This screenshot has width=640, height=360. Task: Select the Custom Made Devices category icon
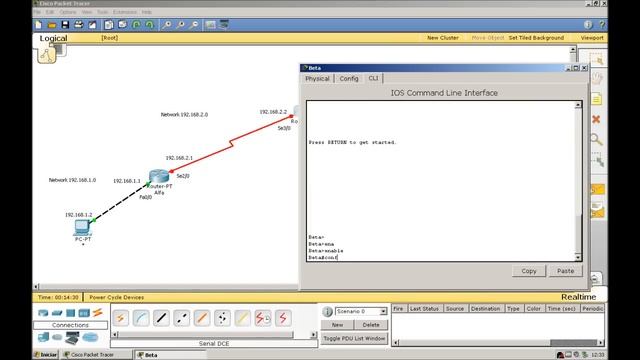click(72, 338)
